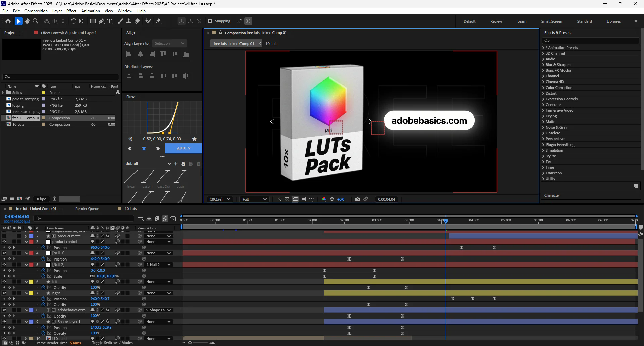Screen dimensions: 644x346
Task: Switch to the Render Queue tab
Action: (x=87, y=209)
